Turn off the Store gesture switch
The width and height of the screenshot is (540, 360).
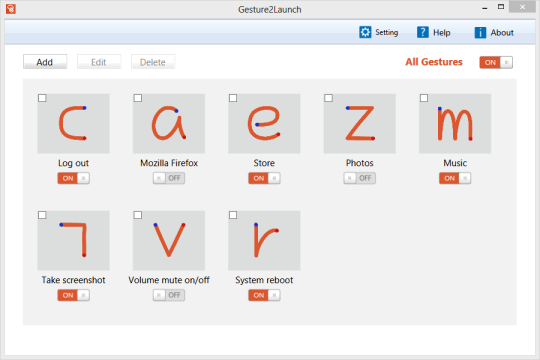tap(264, 178)
